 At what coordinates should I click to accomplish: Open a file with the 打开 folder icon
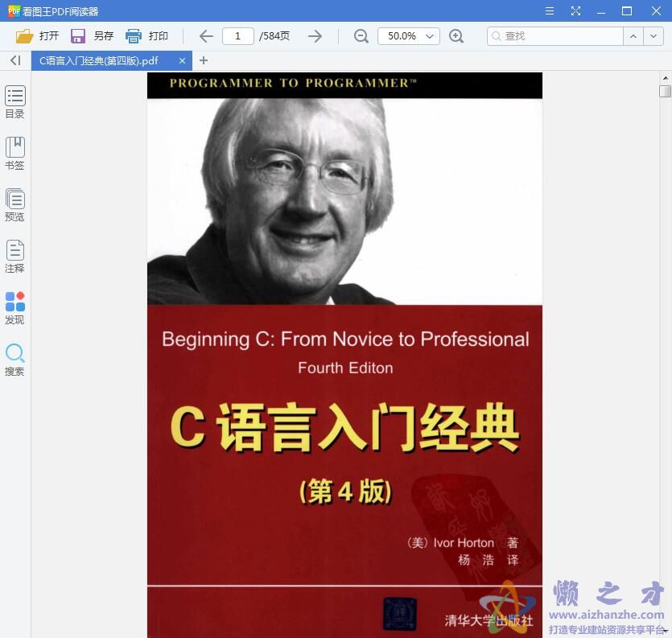coord(24,36)
